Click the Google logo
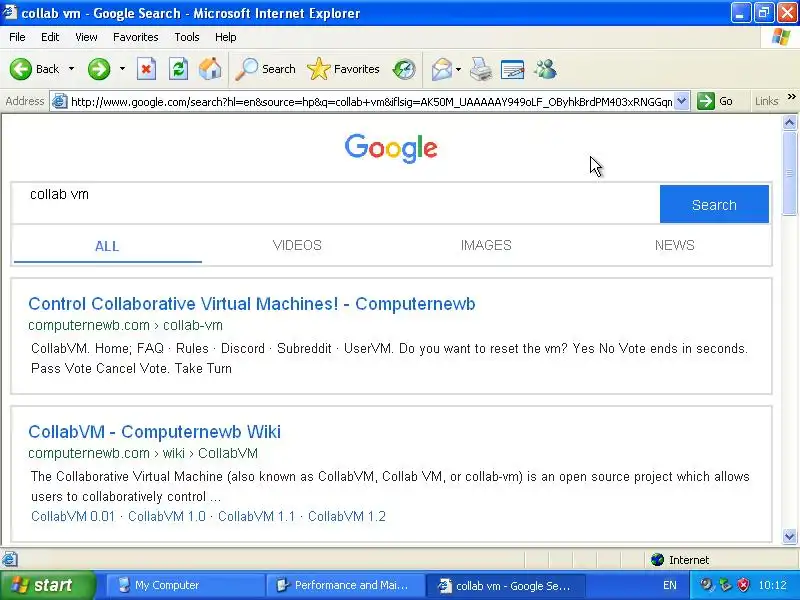 (x=391, y=148)
